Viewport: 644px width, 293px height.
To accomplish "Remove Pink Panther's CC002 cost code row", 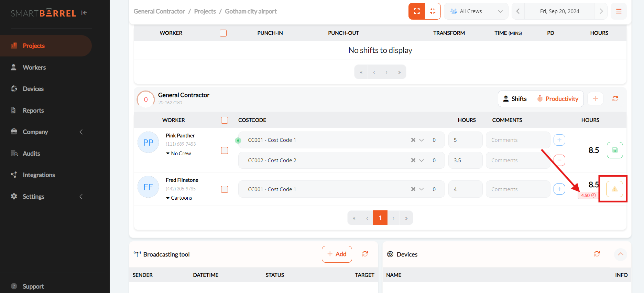I will point(559,160).
